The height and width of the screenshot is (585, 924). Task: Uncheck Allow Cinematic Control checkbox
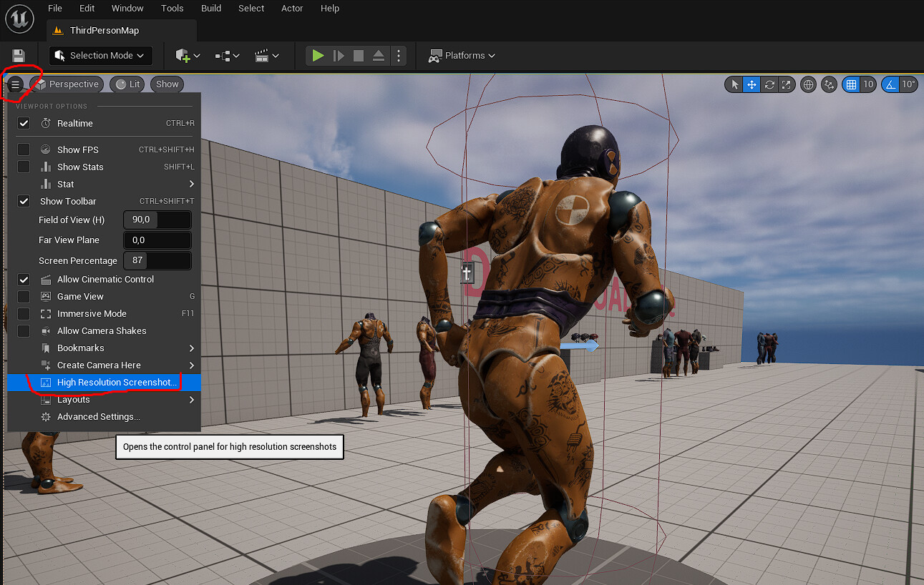[24, 279]
